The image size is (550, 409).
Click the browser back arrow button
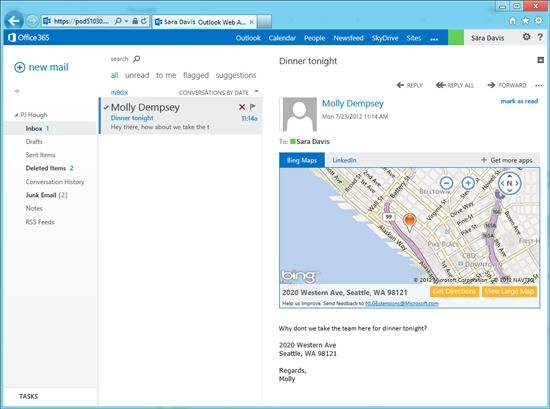[14, 21]
